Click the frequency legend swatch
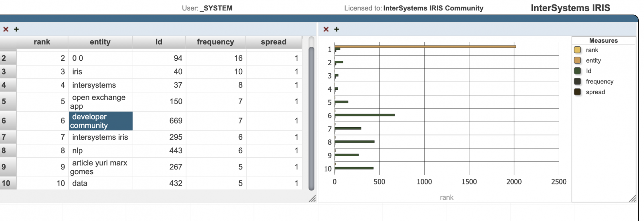This screenshot has height=221, width=644. coord(577,81)
